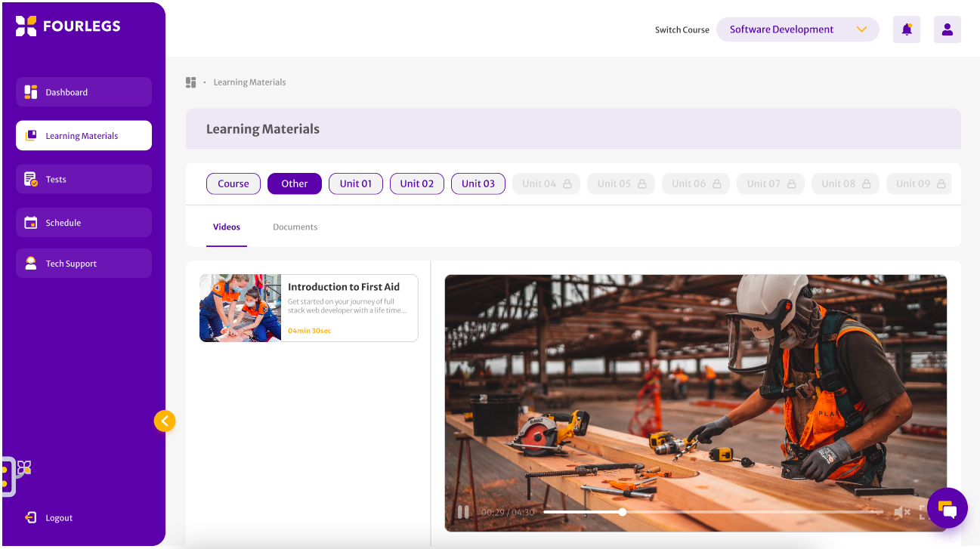Open Introduction to First Aid video thumbnail
Screen dimensions: 980x549
[x=240, y=308]
